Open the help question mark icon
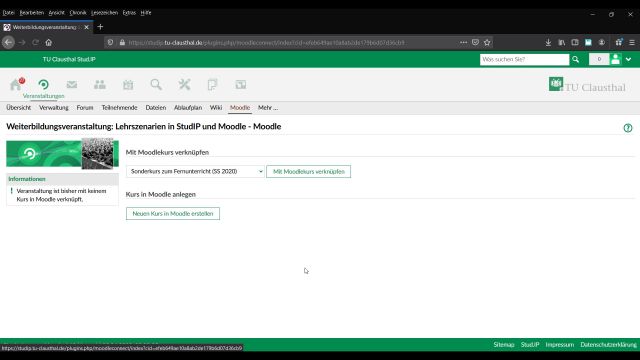The image size is (640, 360). [x=628, y=128]
